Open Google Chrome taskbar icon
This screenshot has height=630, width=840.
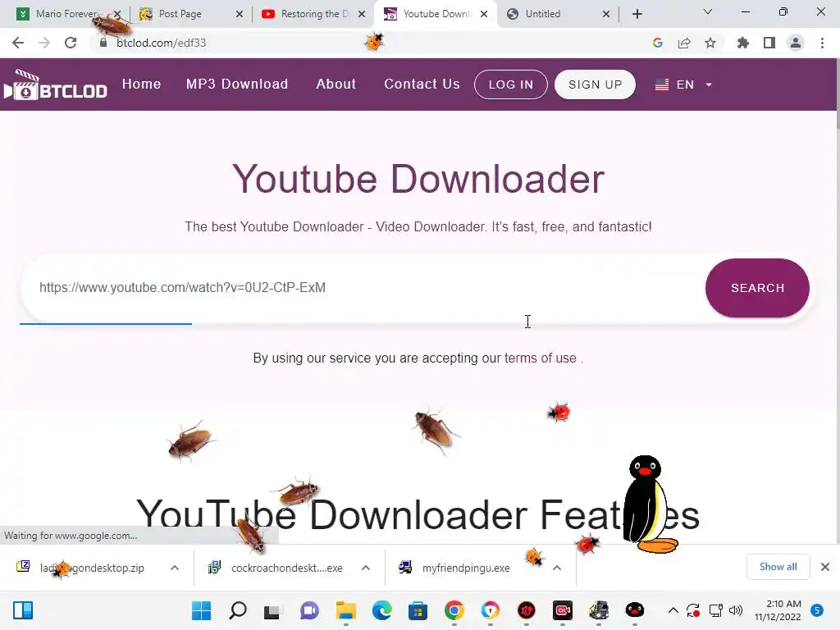point(454,610)
